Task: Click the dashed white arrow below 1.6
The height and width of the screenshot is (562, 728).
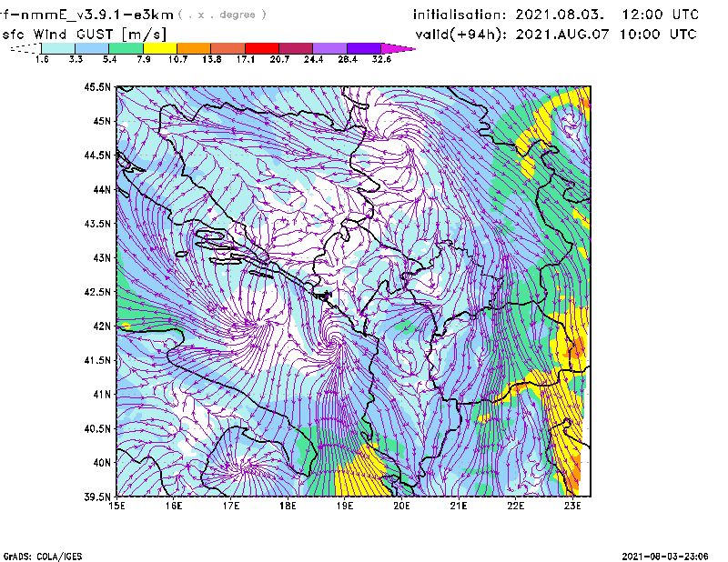Action: pos(25,48)
